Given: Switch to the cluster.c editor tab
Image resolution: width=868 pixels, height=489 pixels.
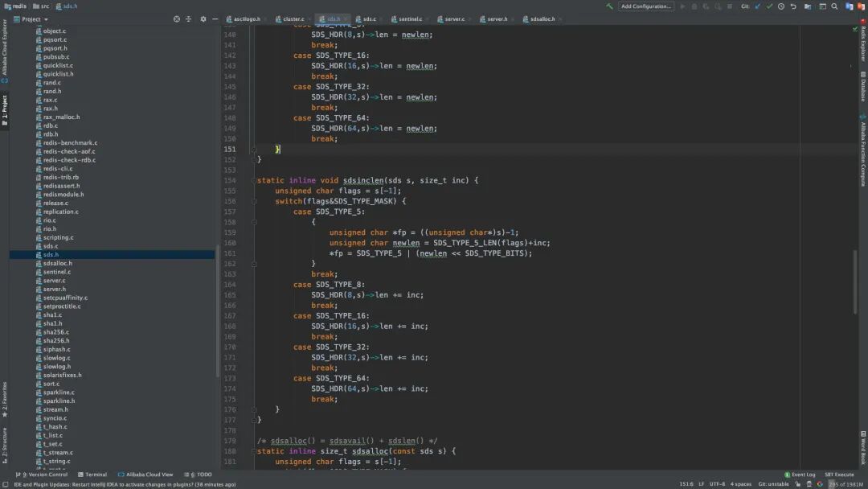Looking at the screenshot, I should click(x=293, y=18).
